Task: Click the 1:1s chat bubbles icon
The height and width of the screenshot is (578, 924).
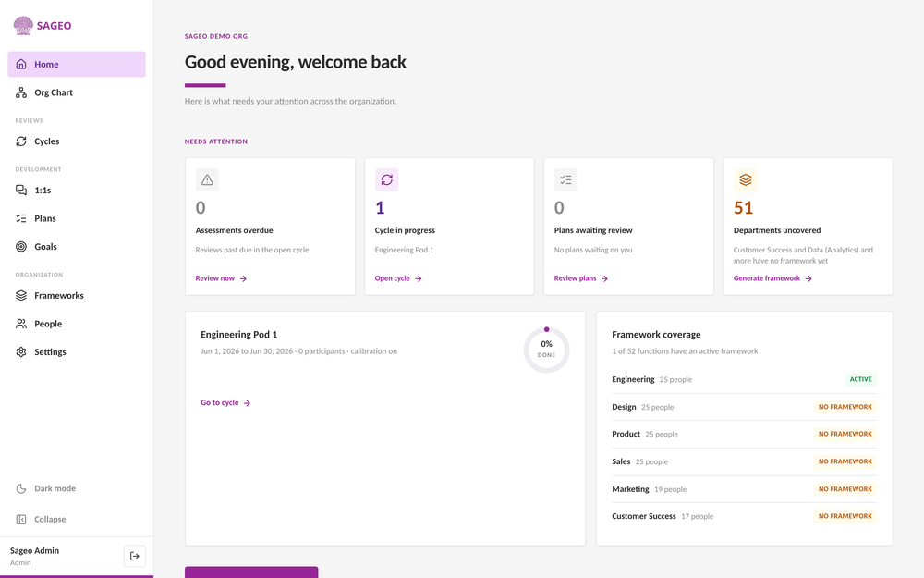Action: tap(21, 190)
